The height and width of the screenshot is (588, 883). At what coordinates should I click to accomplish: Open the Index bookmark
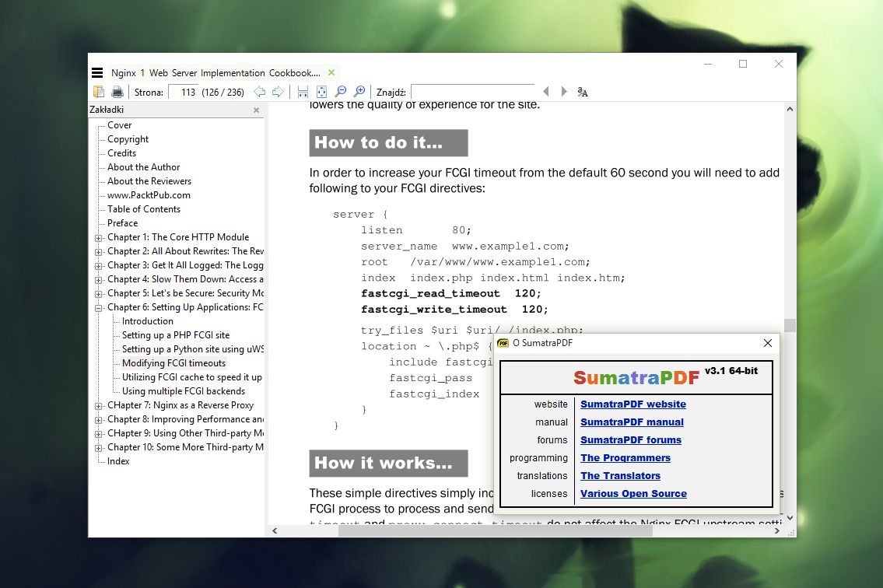pyautogui.click(x=118, y=461)
